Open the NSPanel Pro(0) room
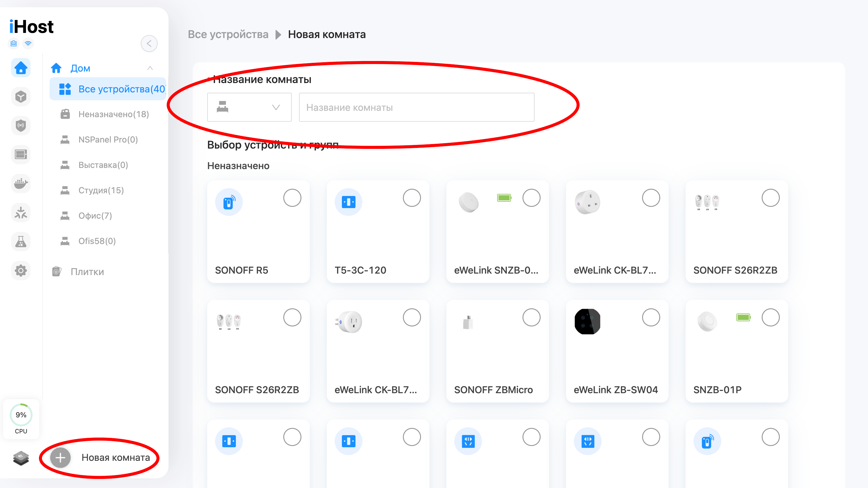 pyautogui.click(x=108, y=140)
